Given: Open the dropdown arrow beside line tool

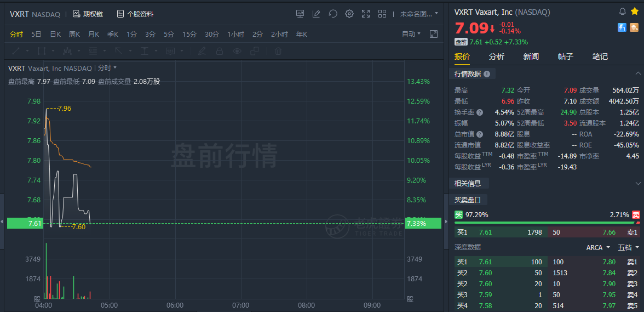Looking at the screenshot, I should [27, 52].
